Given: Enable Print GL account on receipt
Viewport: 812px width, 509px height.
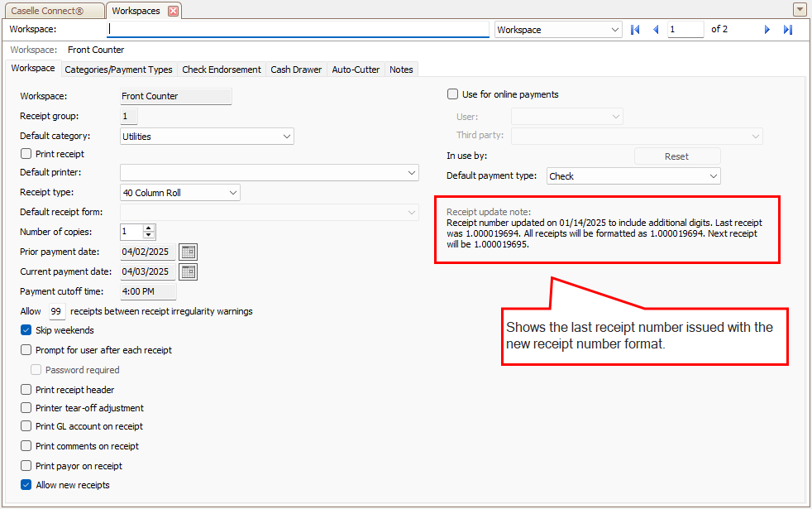Looking at the screenshot, I should 26,425.
